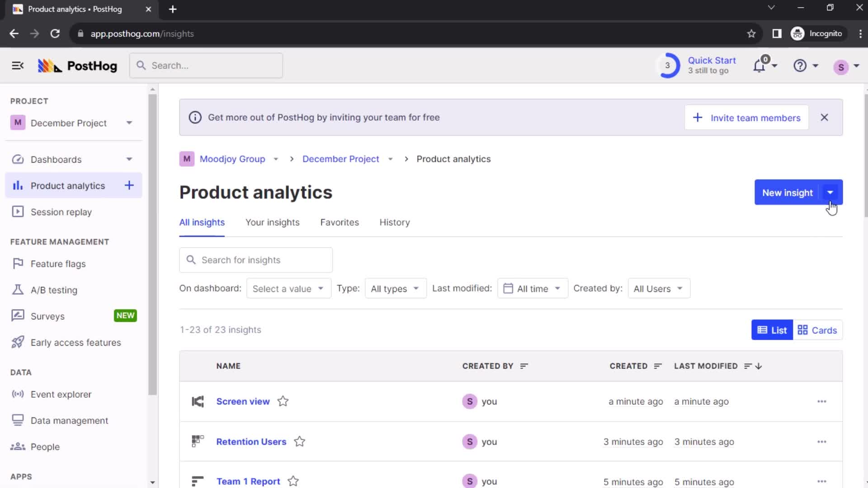This screenshot has width=868, height=488.
Task: Click Invite team members button
Action: coord(746,117)
